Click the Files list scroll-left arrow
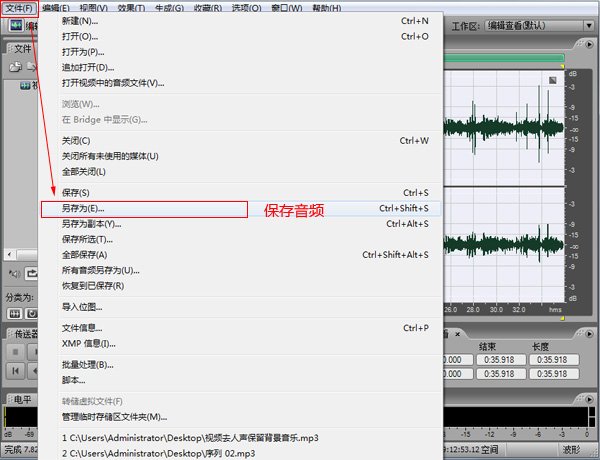The image size is (600, 460). click(x=10, y=254)
